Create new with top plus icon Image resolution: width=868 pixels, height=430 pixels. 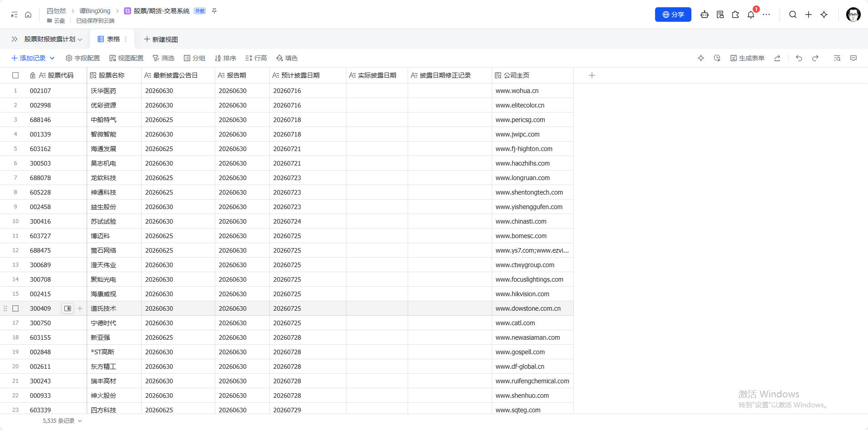pos(809,15)
